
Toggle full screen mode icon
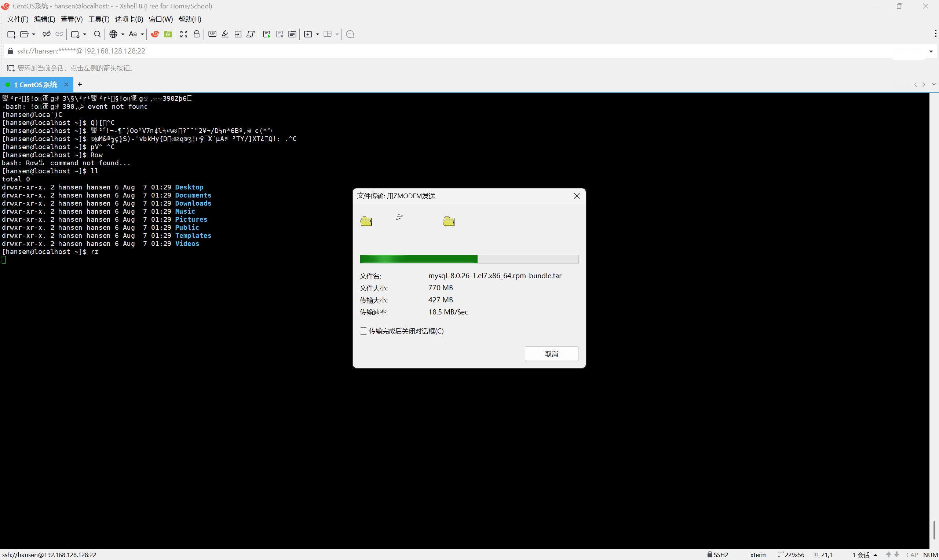[x=184, y=34]
